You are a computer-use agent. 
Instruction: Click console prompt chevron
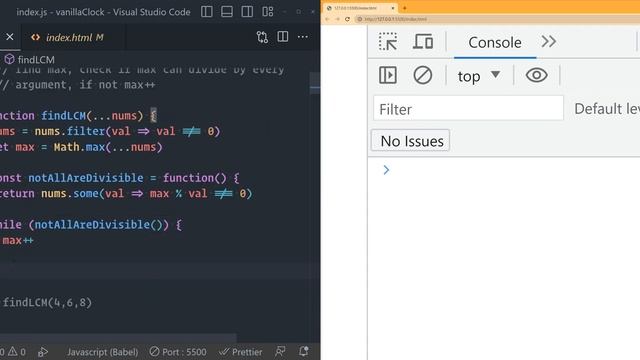tap(386, 170)
